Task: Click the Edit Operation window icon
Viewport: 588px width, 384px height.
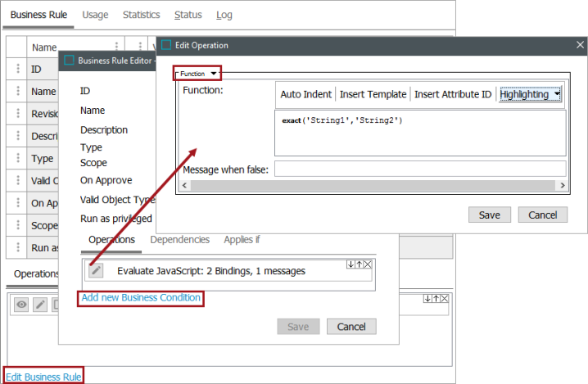Action: [x=166, y=45]
